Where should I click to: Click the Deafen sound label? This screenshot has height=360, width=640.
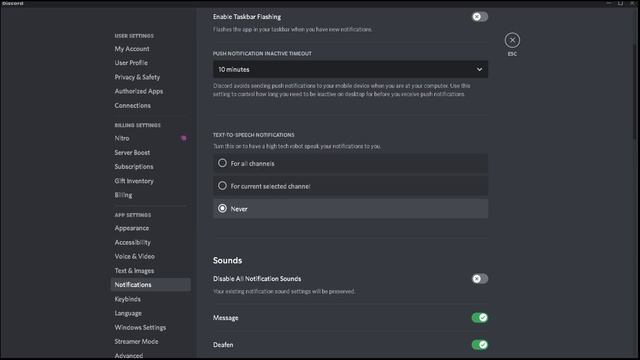[223, 345]
